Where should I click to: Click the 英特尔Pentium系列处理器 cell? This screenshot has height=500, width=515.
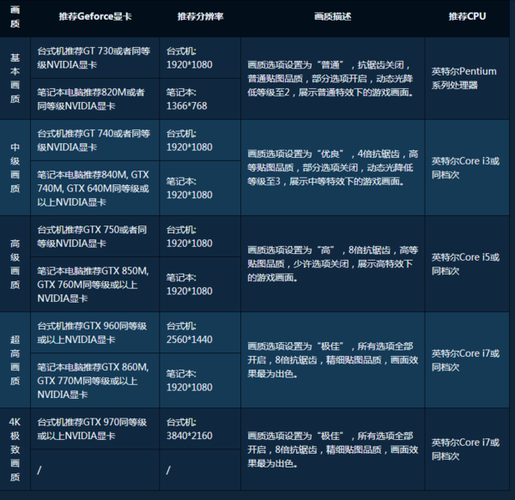pos(467,78)
